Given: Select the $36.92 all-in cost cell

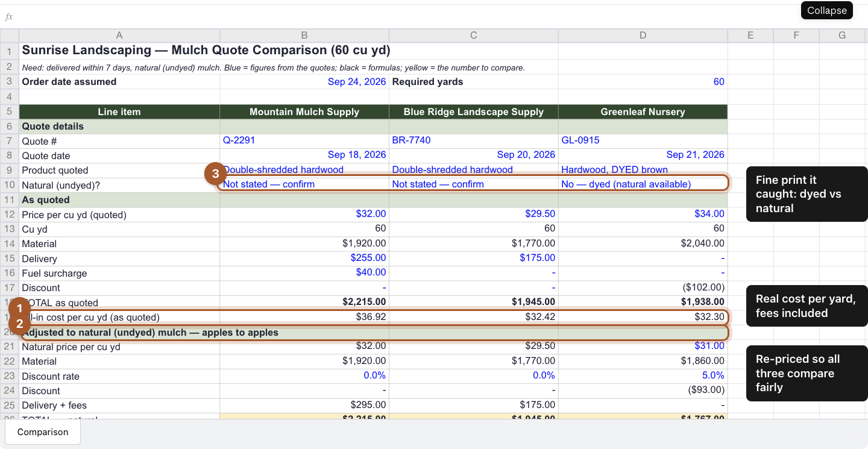Looking at the screenshot, I should click(304, 317).
